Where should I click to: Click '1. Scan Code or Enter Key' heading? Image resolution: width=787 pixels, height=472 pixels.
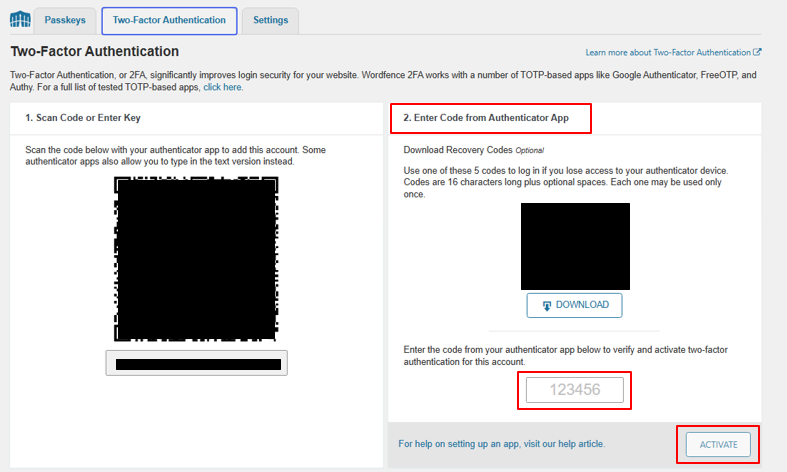point(83,117)
